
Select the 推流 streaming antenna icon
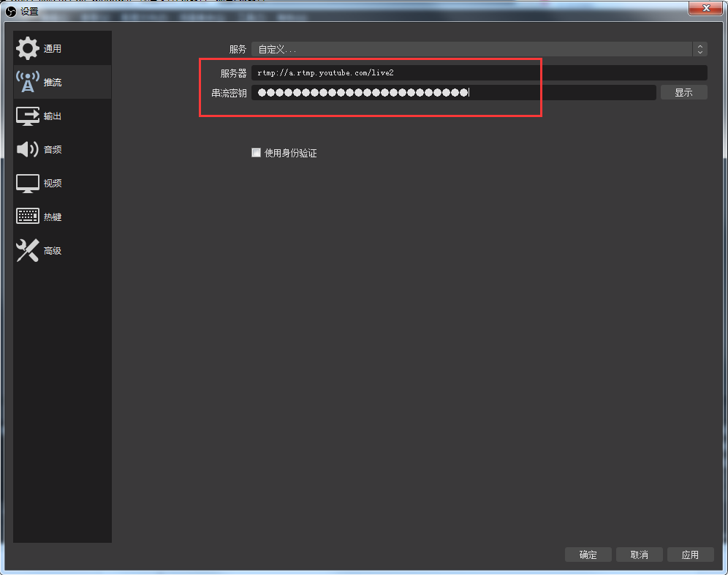click(x=28, y=82)
